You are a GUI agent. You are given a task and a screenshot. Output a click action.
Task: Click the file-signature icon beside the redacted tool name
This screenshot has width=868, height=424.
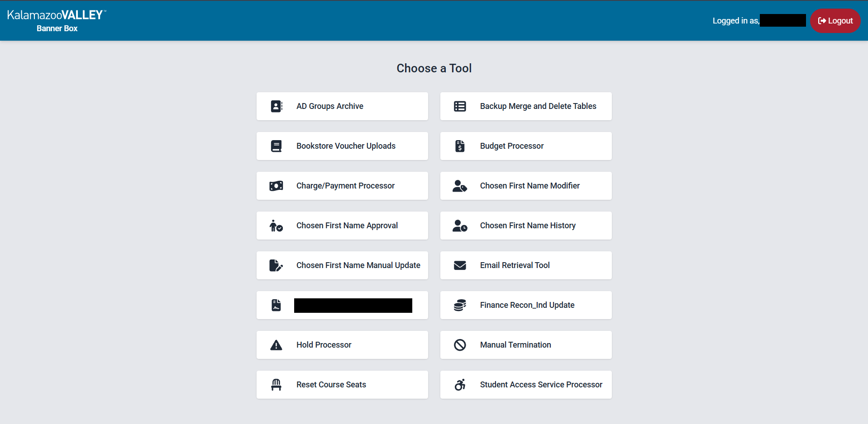tap(276, 305)
